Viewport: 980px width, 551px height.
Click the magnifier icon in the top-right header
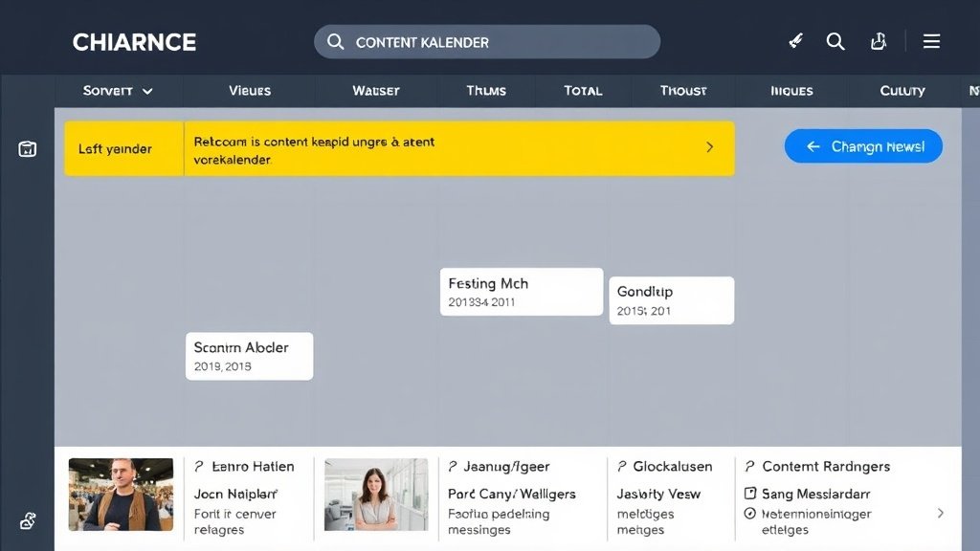[835, 41]
